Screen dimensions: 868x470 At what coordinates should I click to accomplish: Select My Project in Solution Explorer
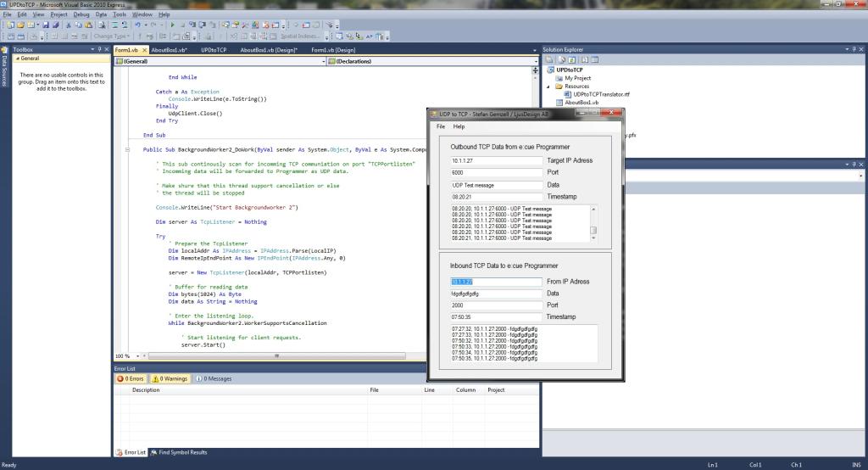pos(577,78)
